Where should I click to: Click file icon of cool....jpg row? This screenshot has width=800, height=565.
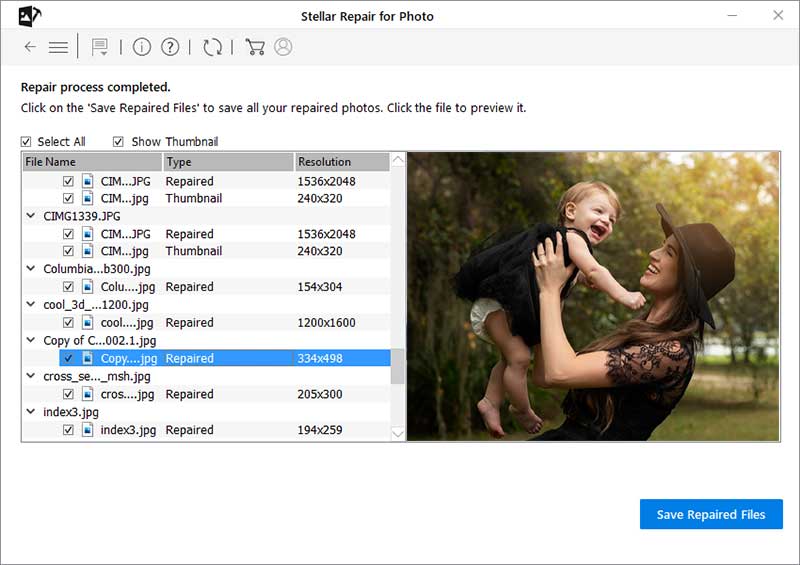coord(88,323)
